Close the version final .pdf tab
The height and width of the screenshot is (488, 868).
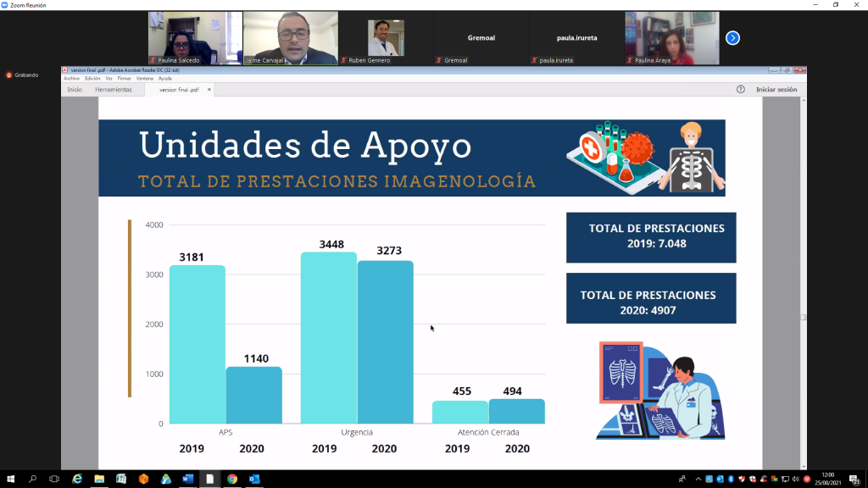pos(209,89)
